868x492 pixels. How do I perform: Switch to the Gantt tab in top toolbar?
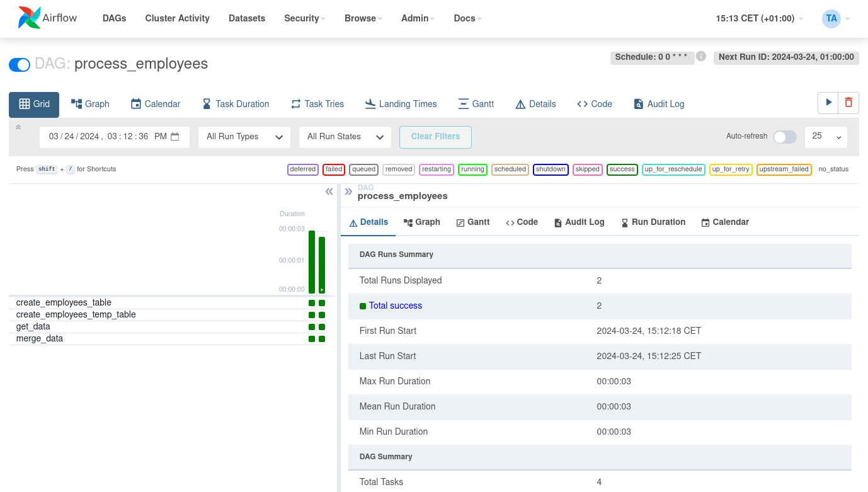pos(476,104)
